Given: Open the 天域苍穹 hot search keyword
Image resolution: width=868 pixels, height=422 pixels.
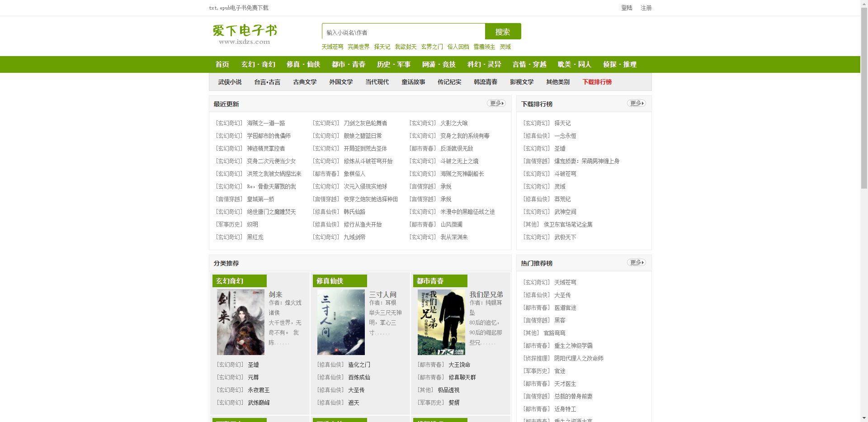Looking at the screenshot, I should (x=333, y=47).
